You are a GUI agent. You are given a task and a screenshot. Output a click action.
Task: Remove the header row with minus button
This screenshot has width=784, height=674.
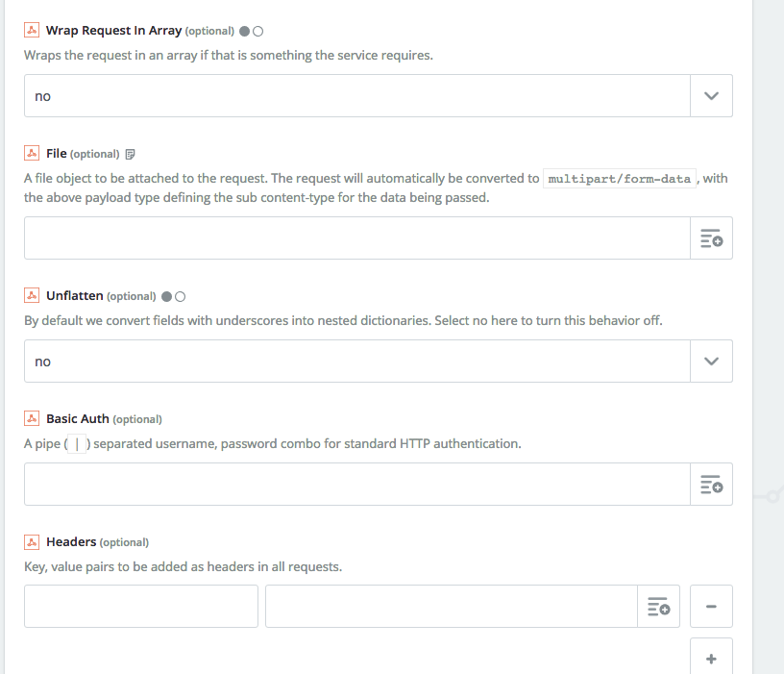click(711, 607)
